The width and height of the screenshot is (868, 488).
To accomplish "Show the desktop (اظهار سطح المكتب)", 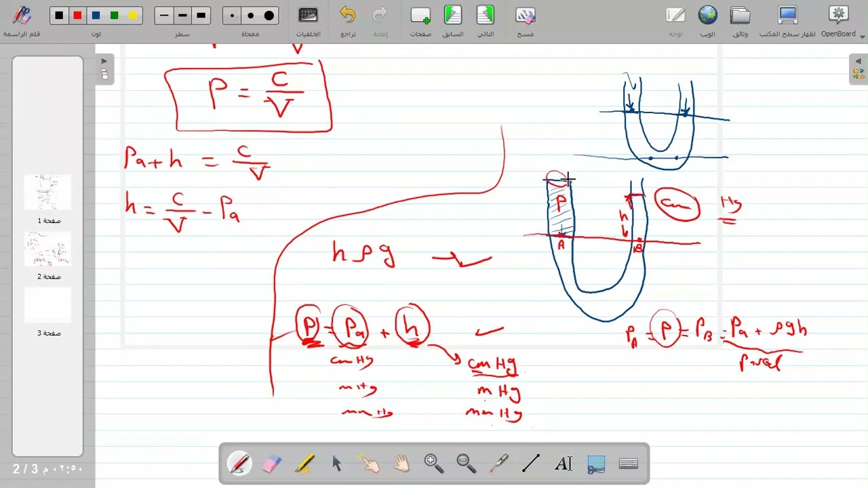I will pyautogui.click(x=788, y=16).
